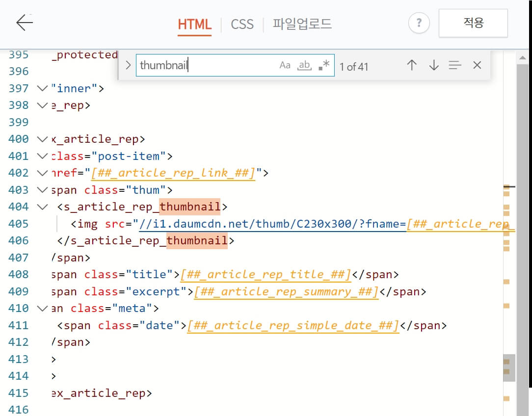Enable regular expression search mode

pyautogui.click(x=323, y=64)
